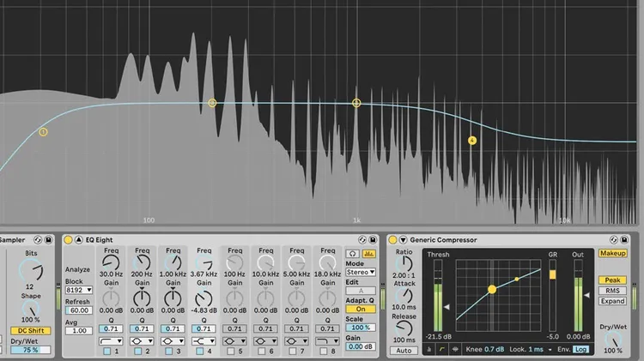This screenshot has width=644, height=361.
Task: Open band 2 filter type dropdown
Action: tap(142, 341)
